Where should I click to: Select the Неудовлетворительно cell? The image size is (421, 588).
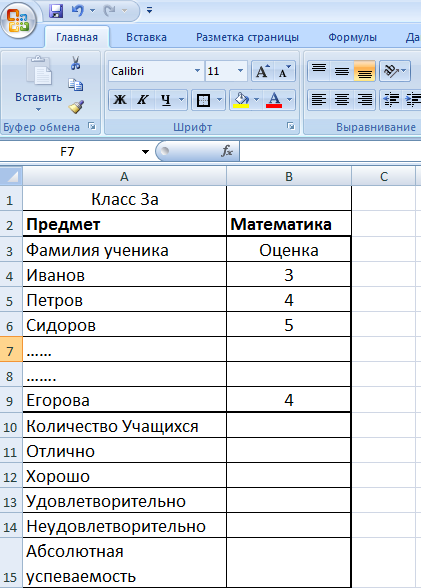point(124,525)
